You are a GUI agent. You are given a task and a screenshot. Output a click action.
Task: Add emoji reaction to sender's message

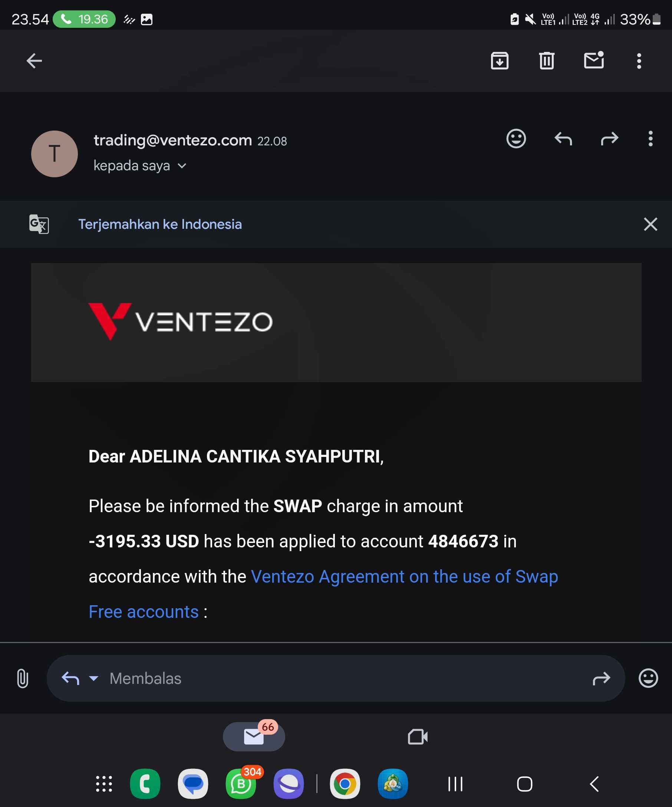(516, 138)
